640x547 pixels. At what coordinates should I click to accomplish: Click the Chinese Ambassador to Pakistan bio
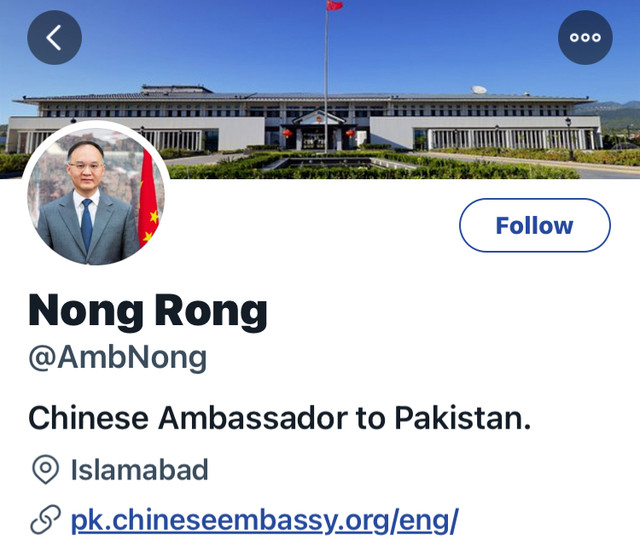(280, 418)
